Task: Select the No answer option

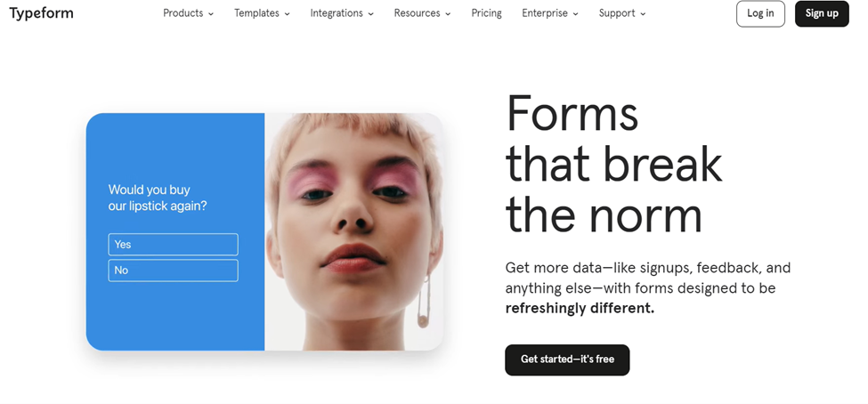Action: 174,270
